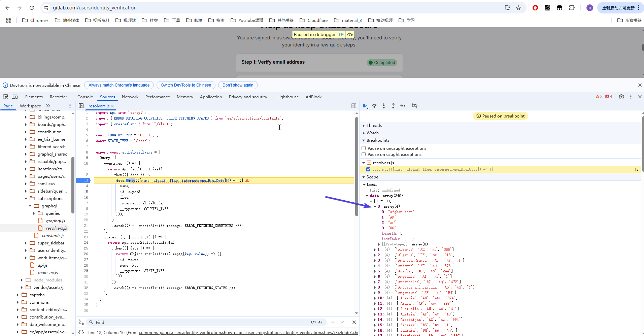Step over next function call

374,106
